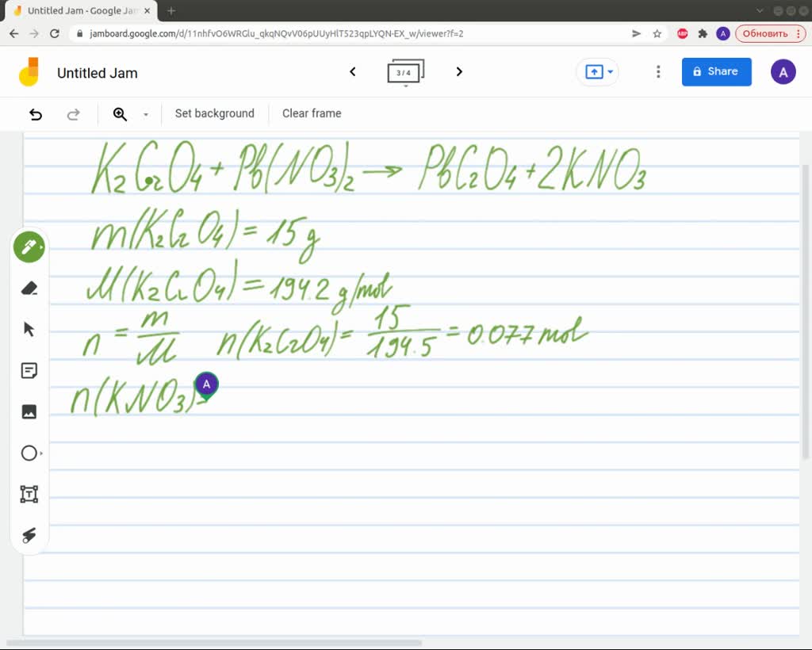Redo the last action
Image resolution: width=812 pixels, height=650 pixels.
tap(73, 114)
